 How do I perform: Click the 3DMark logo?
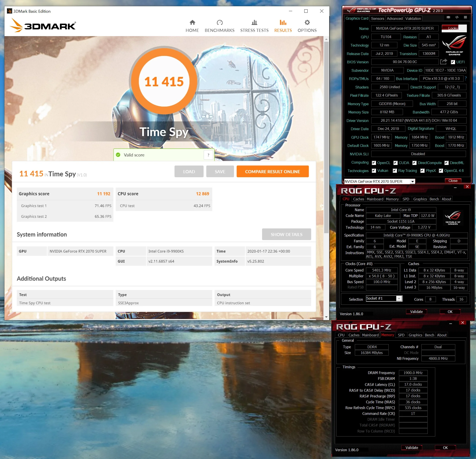(x=43, y=25)
